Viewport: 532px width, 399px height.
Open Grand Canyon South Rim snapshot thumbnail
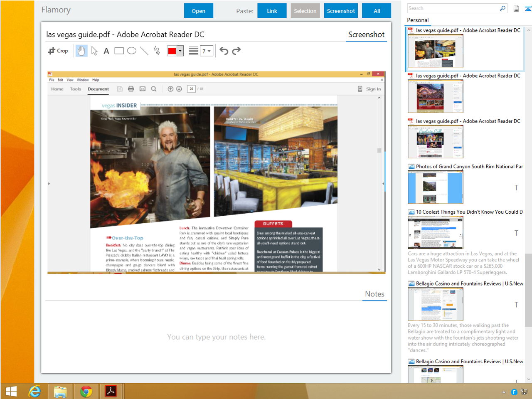[x=435, y=187]
